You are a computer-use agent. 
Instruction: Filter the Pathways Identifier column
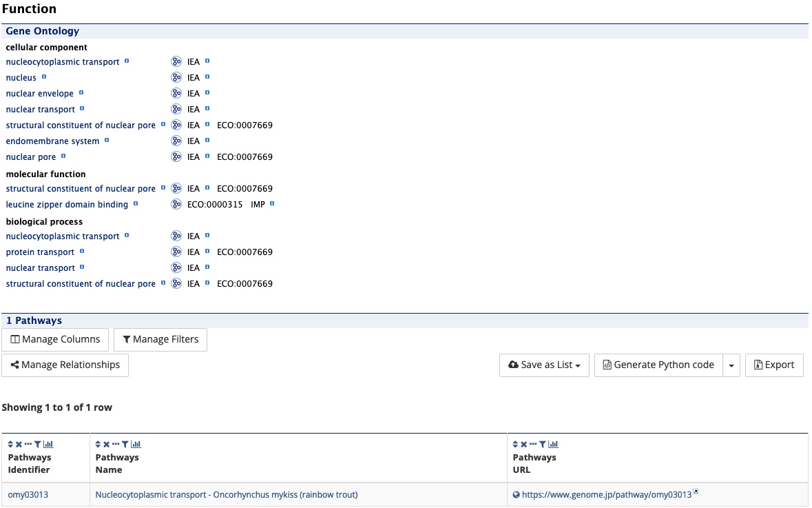coord(37,444)
